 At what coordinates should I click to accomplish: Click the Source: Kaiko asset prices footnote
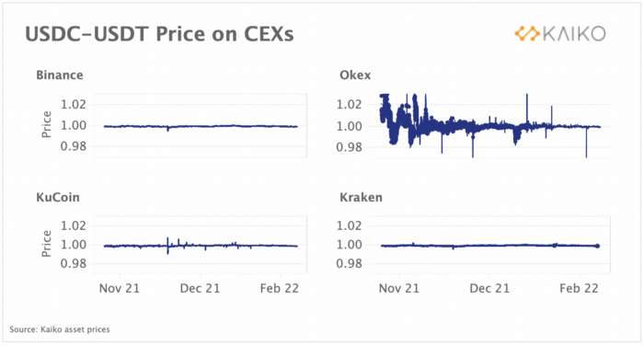tap(60, 329)
